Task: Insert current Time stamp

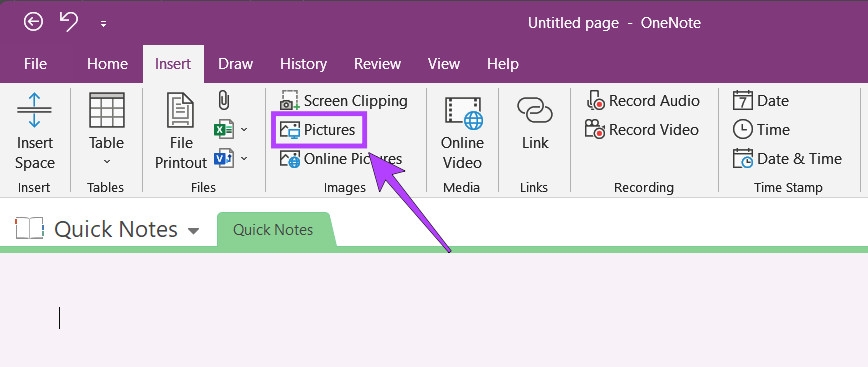Action: pos(761,130)
